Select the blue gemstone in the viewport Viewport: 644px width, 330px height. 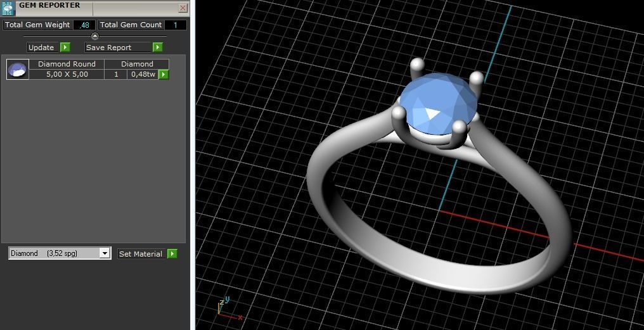point(438,105)
